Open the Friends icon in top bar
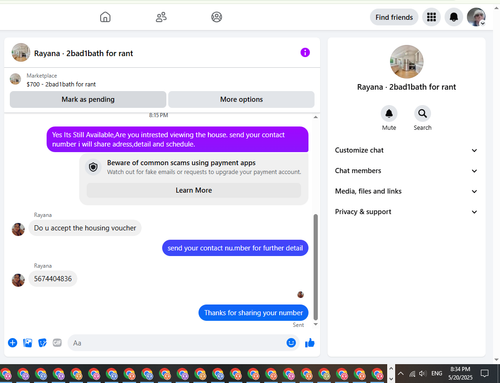This screenshot has height=383, width=500. pos(161,17)
